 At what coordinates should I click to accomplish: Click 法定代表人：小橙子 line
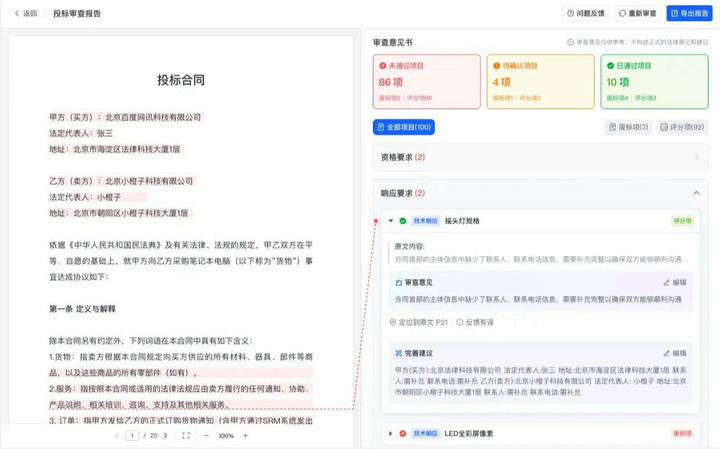click(85, 197)
